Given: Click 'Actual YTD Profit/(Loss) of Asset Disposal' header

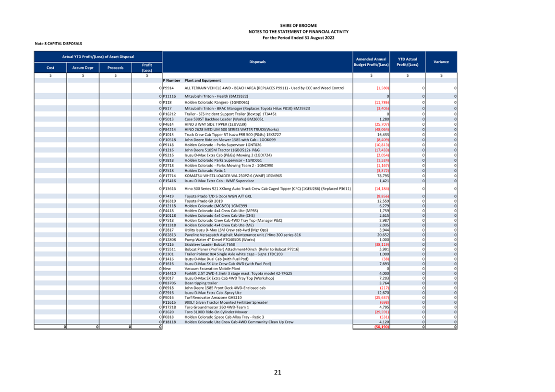Looking at the screenshot, I should coord(98,57).
